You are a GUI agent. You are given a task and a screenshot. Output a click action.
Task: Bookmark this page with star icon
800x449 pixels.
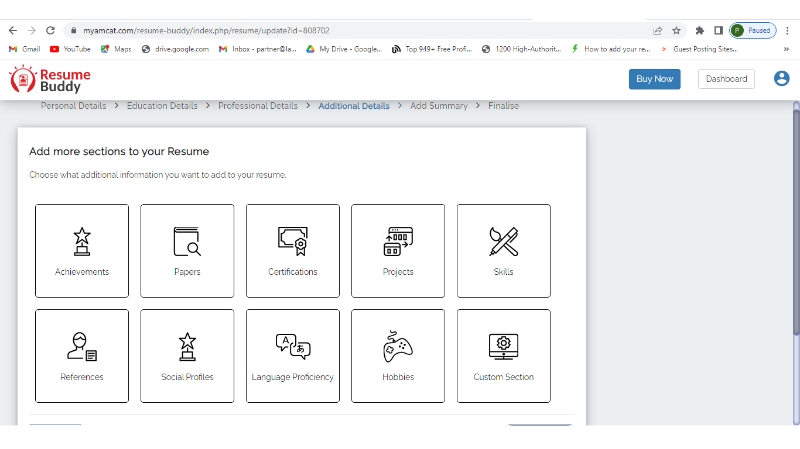(676, 30)
